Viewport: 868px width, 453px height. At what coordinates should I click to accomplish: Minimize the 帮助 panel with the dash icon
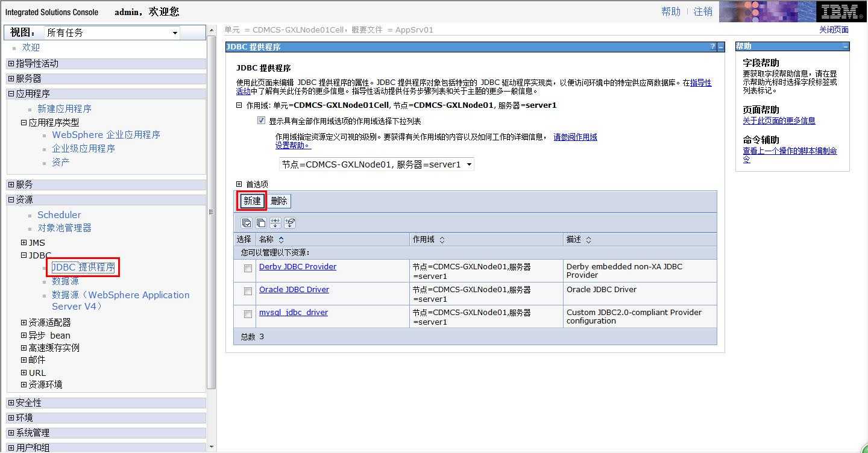(x=845, y=46)
